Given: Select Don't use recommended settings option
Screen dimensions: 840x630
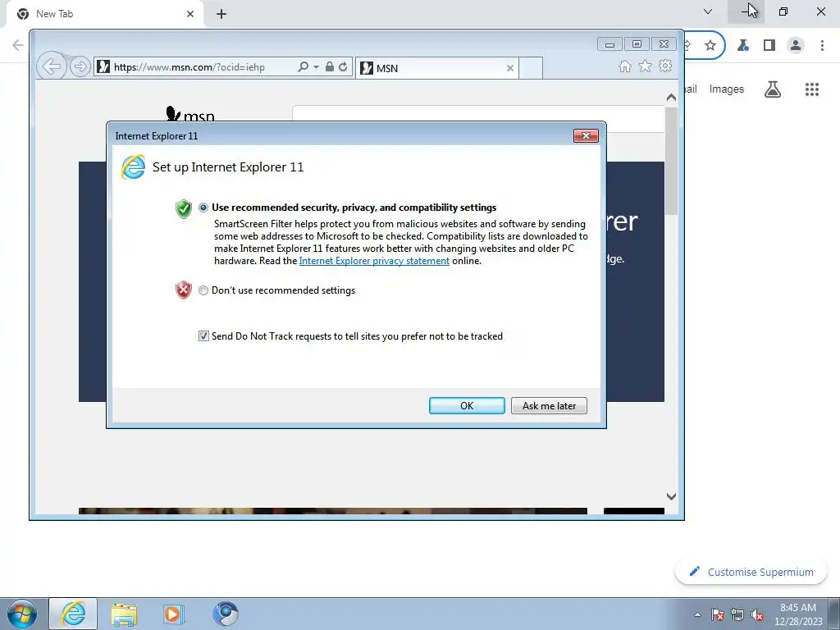Looking at the screenshot, I should pyautogui.click(x=203, y=290).
